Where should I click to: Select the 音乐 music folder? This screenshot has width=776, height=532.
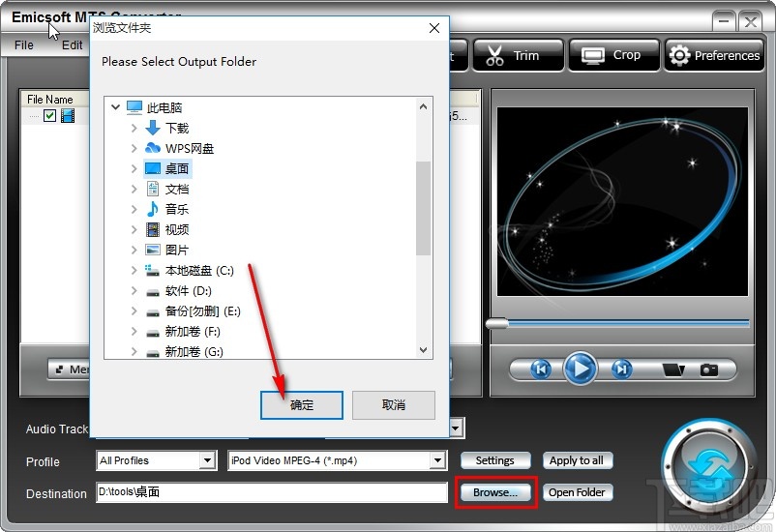[x=168, y=209]
